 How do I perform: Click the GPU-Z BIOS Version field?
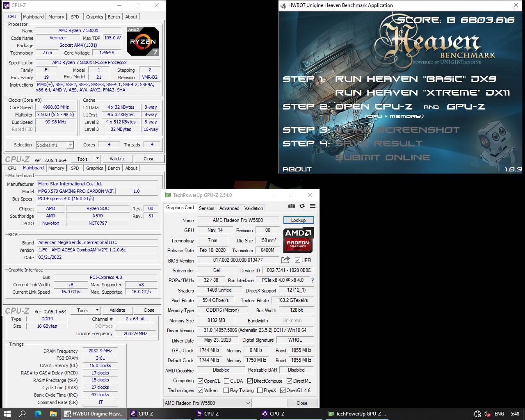pyautogui.click(x=238, y=260)
